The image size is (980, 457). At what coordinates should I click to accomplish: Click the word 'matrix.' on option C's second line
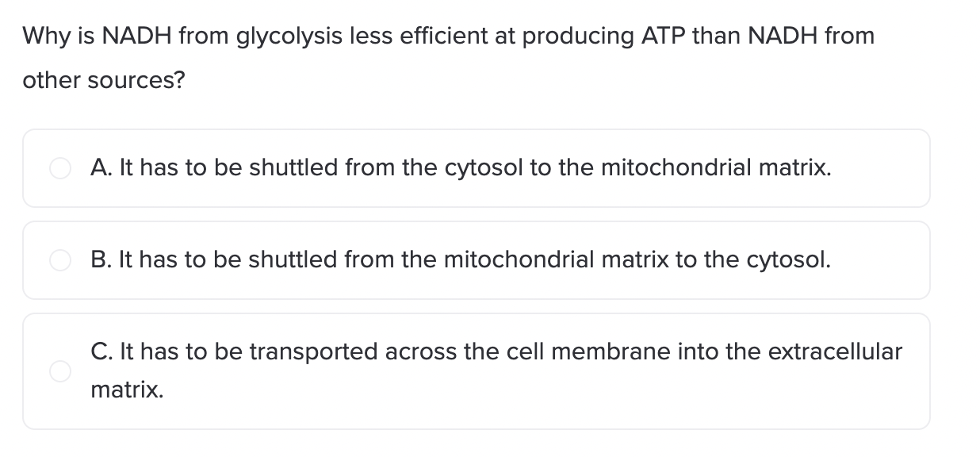tap(128, 390)
